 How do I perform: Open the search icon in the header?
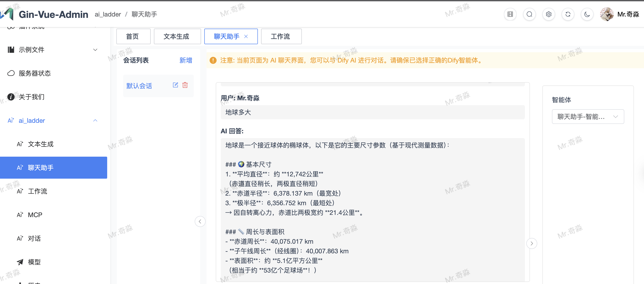point(529,14)
